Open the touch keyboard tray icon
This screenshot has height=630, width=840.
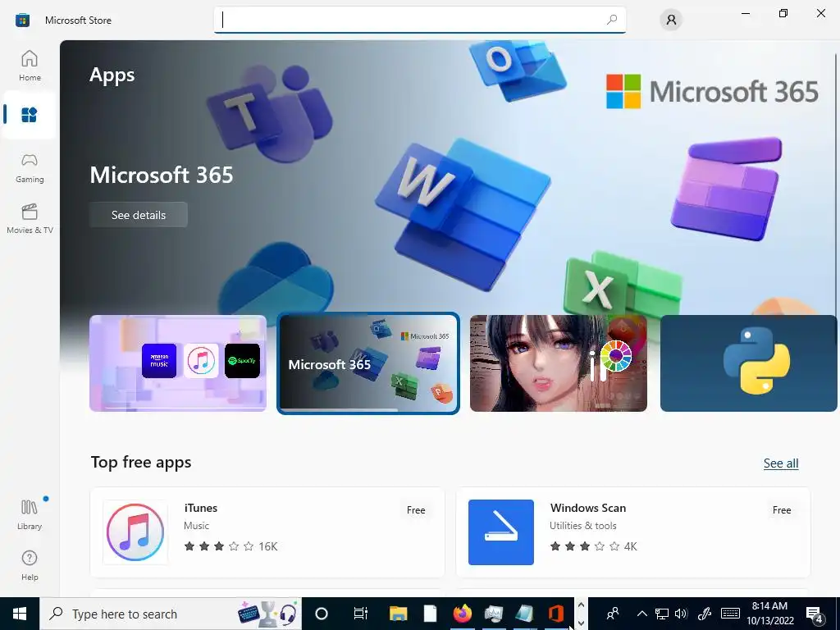click(730, 614)
